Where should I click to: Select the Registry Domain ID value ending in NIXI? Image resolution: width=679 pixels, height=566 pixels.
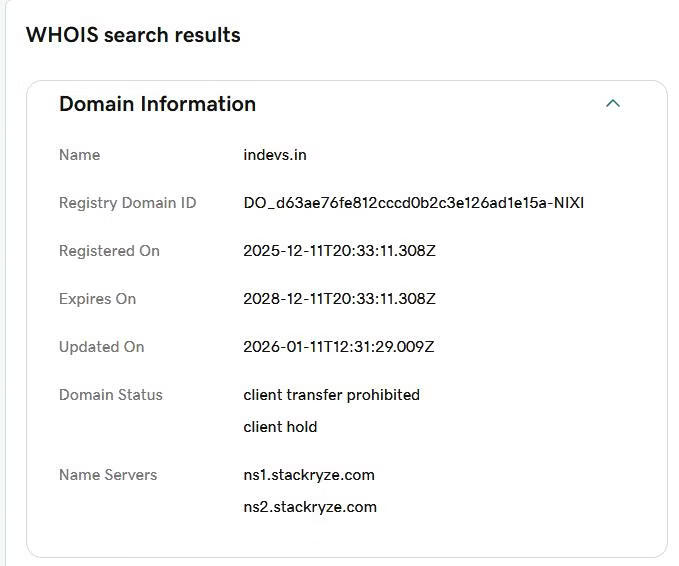tap(413, 203)
